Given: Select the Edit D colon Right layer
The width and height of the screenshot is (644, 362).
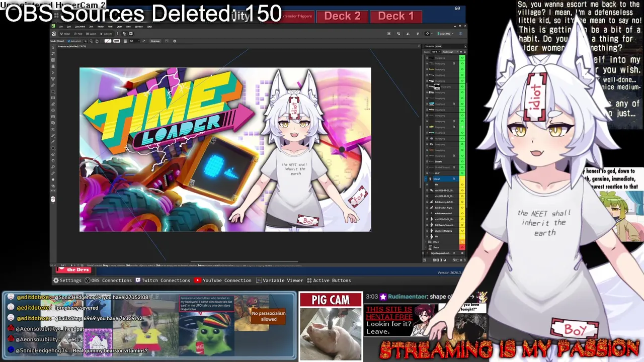Looking at the screenshot, I should (441, 208).
